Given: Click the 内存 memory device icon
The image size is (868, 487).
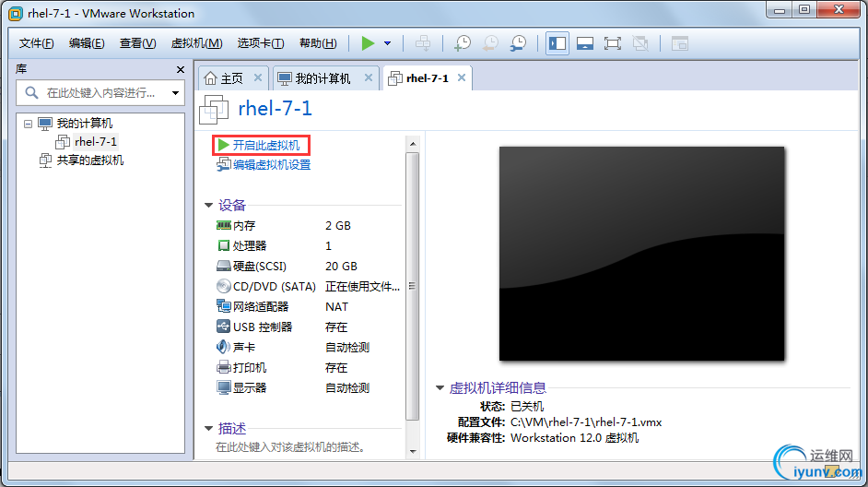Looking at the screenshot, I should click(224, 225).
